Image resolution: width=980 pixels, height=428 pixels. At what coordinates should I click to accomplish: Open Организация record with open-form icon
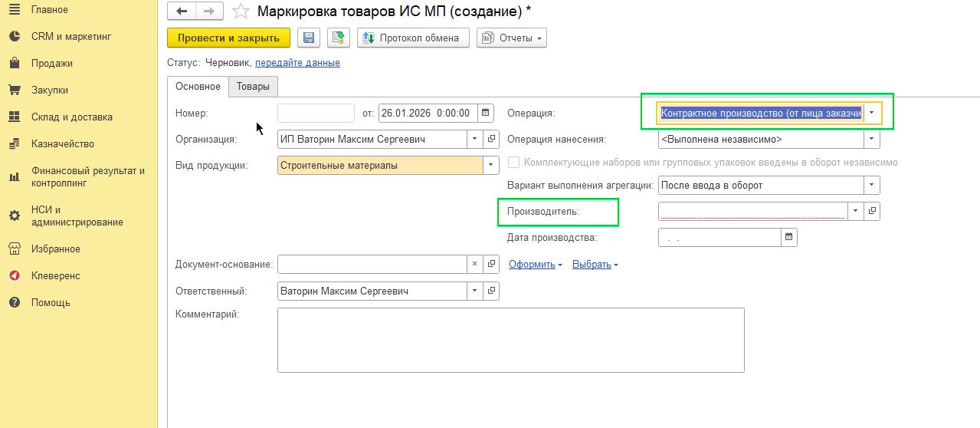point(491,139)
